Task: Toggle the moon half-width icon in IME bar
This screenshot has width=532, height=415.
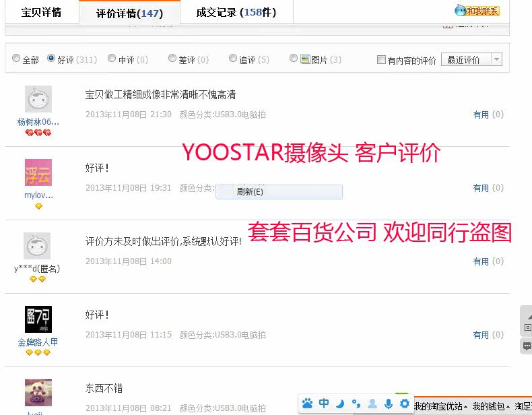Action: [340, 404]
